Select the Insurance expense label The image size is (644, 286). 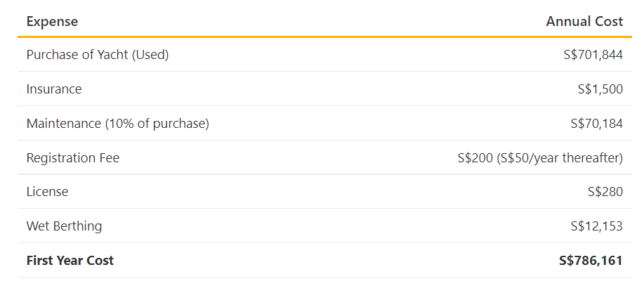pyautogui.click(x=54, y=89)
